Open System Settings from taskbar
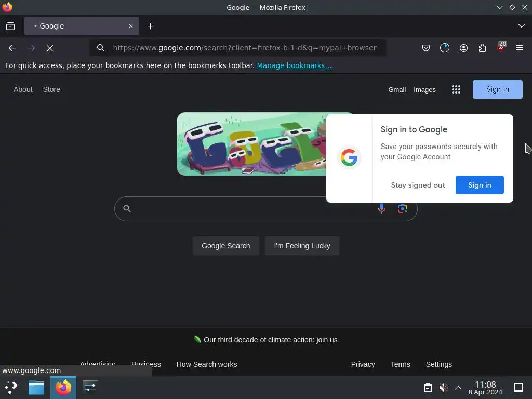The width and height of the screenshot is (532, 399). tap(90, 387)
